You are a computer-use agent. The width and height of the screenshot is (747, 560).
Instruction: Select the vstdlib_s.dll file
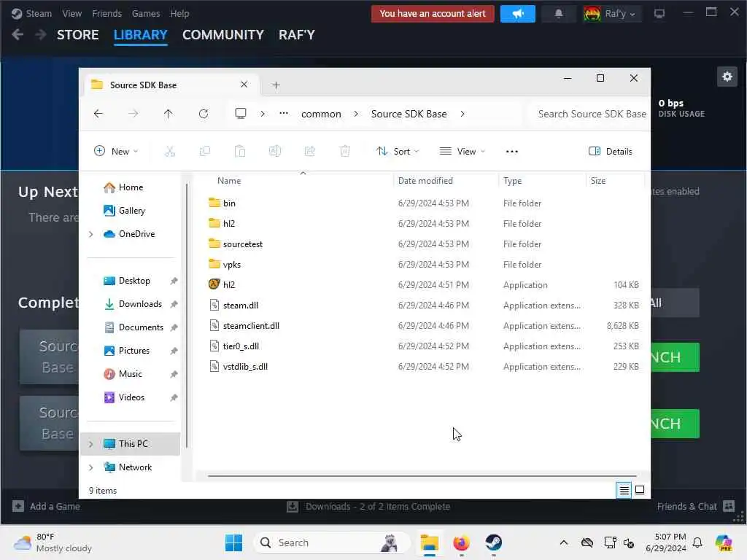(x=245, y=367)
